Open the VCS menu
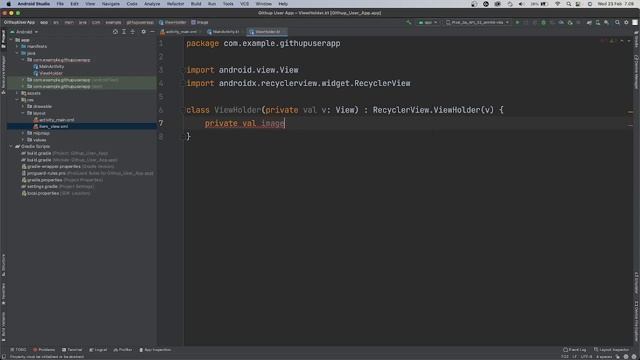The height and width of the screenshot is (360, 640). 244,4
